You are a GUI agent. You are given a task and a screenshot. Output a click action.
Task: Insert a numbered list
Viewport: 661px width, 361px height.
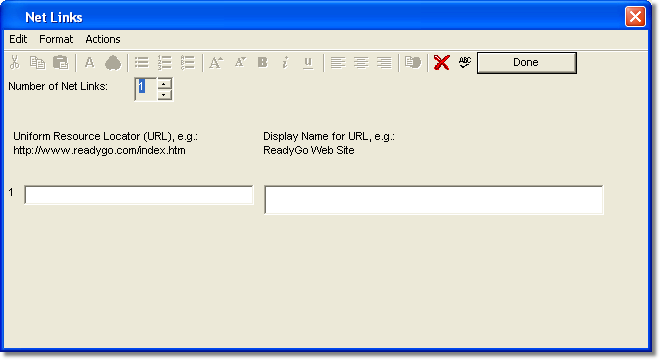click(x=164, y=62)
